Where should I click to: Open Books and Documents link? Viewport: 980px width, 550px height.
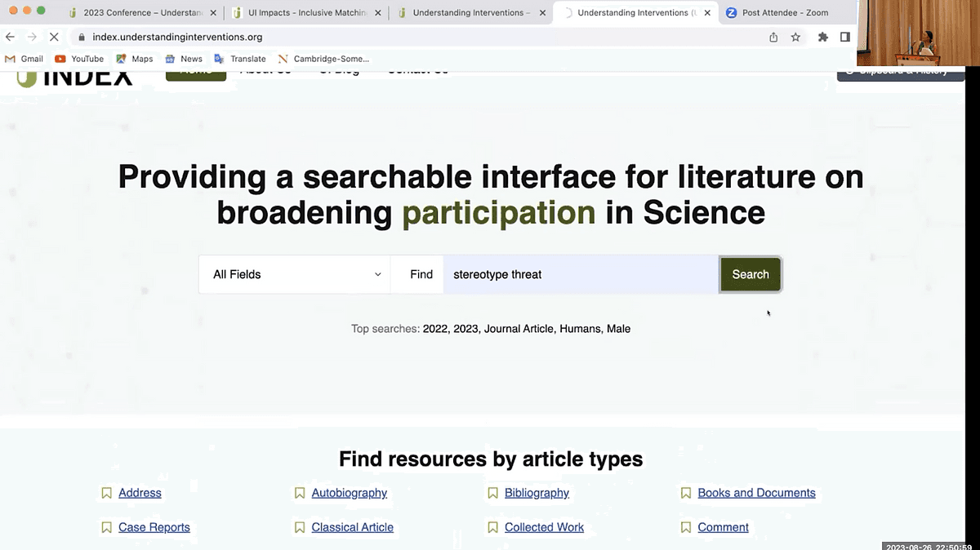pos(756,493)
